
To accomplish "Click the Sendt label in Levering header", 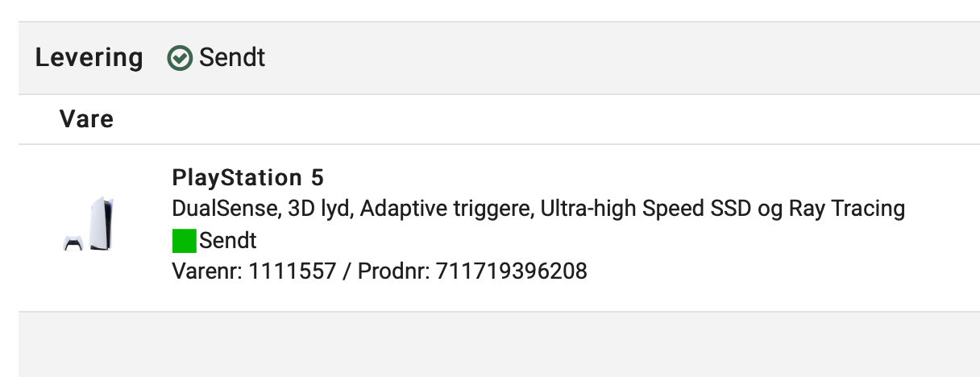I will click(x=232, y=58).
